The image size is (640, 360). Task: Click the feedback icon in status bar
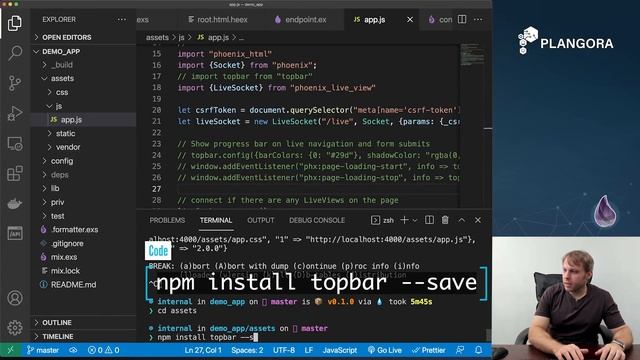[460, 350]
